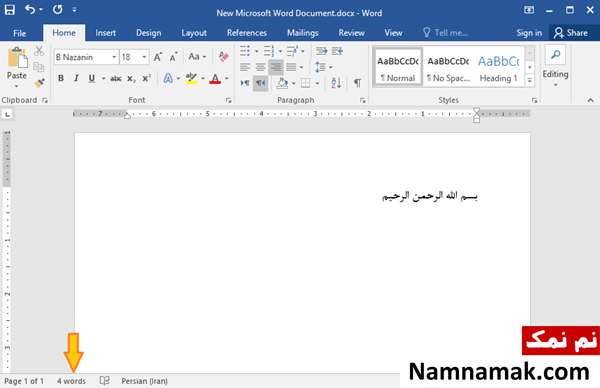Open the References tab
600x388 pixels.
[247, 33]
